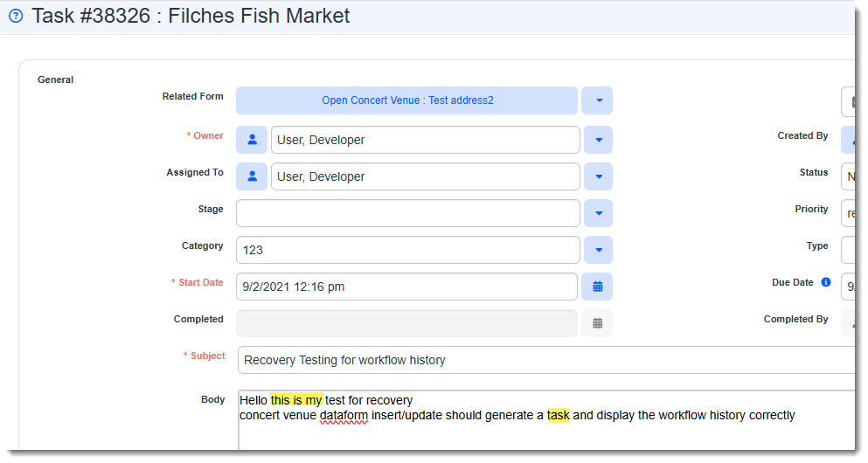The width and height of the screenshot is (868, 463).
Task: Select the Assigned To text field
Action: click(425, 176)
